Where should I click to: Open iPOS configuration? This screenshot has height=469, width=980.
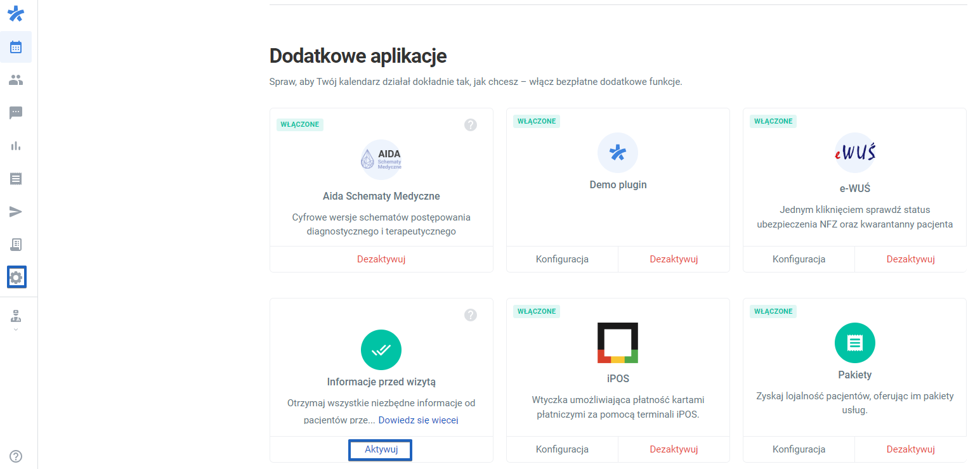562,449
